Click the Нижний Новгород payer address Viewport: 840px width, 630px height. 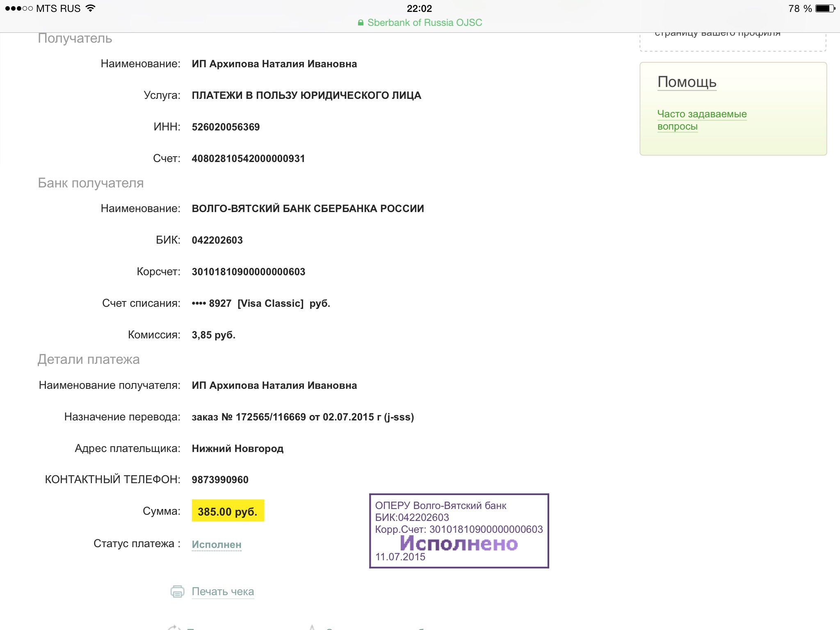tap(237, 448)
